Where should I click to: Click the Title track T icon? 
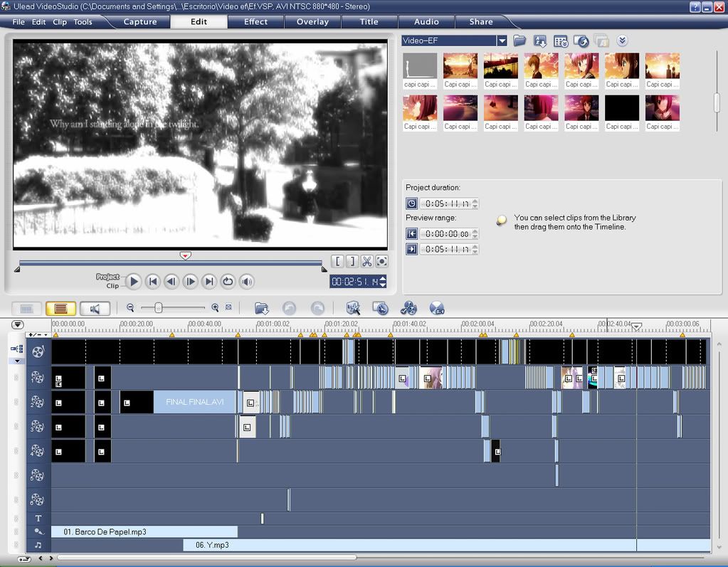click(x=38, y=519)
